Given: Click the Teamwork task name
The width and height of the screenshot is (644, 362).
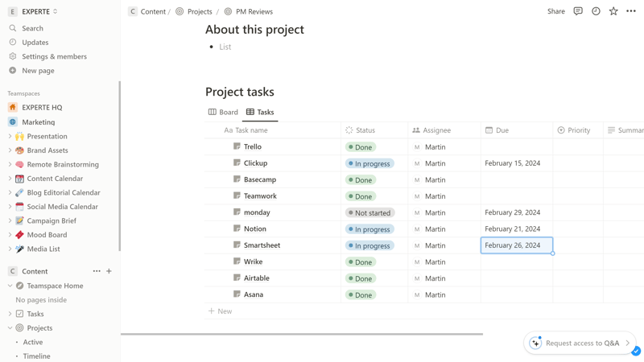Looking at the screenshot, I should 260,195.
